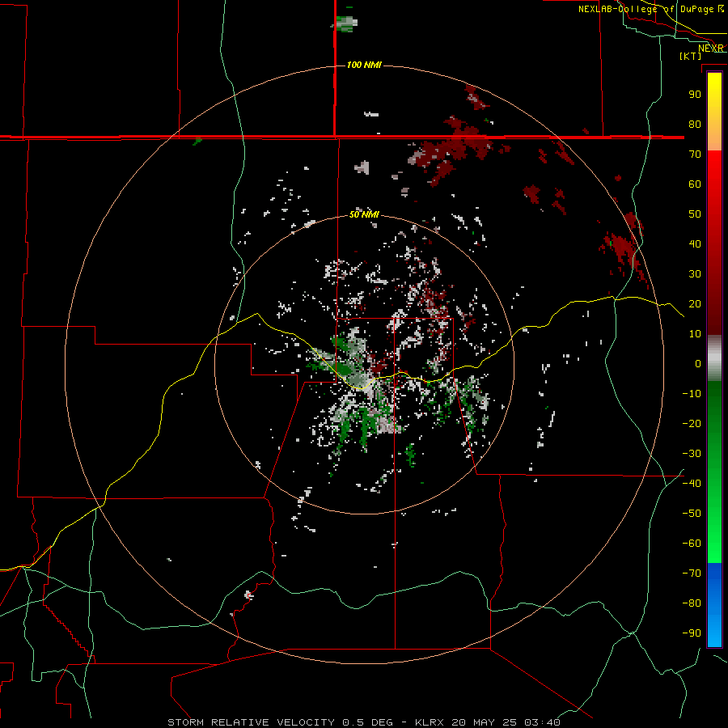Click the -90 knot scale label
This screenshot has width=728, height=728.
(692, 633)
